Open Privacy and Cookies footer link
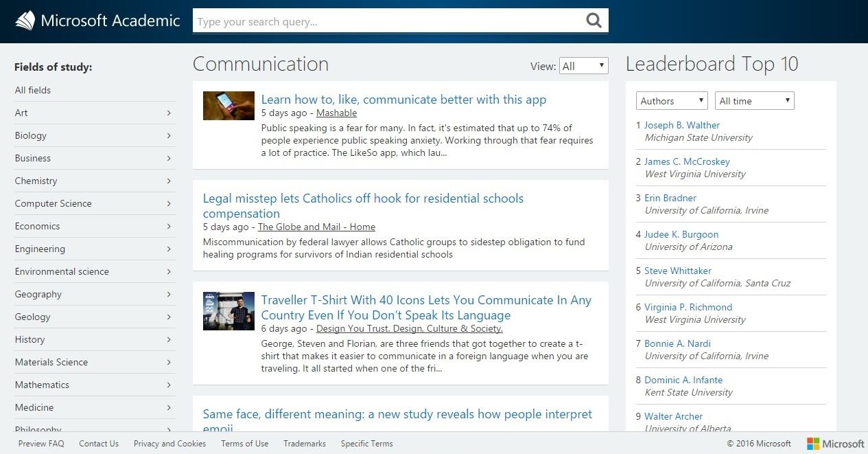868x454 pixels. point(169,444)
